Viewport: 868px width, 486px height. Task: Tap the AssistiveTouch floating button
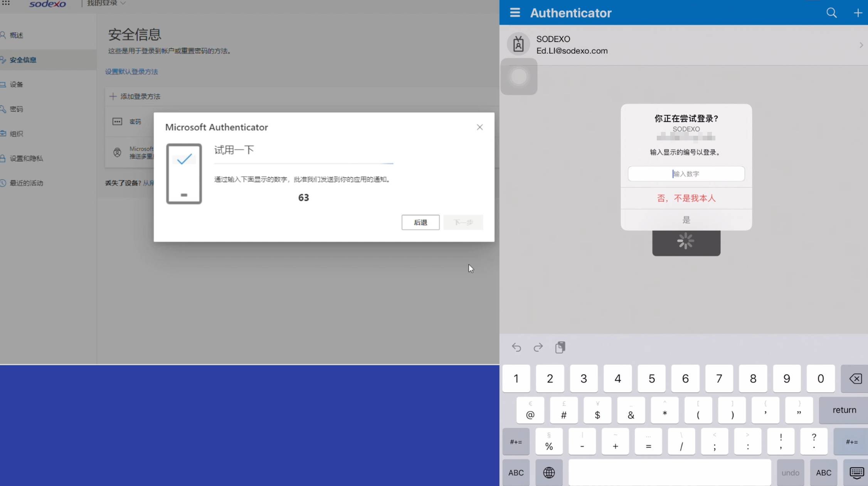coord(519,76)
